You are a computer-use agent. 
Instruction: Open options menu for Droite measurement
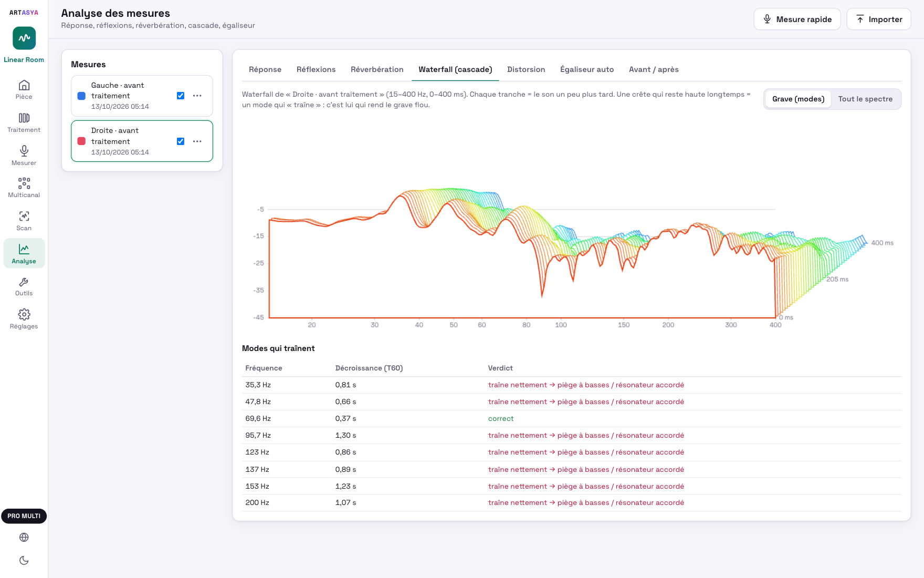pos(197,141)
